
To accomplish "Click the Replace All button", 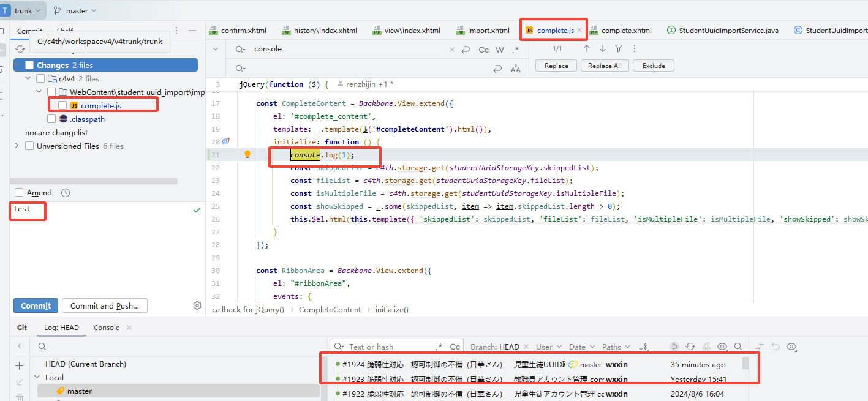I will [604, 66].
